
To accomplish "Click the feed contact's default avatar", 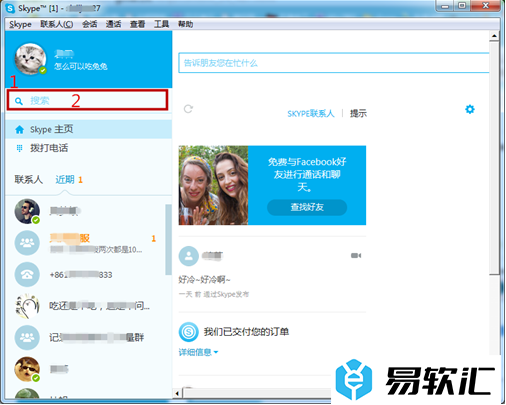I will (189, 256).
